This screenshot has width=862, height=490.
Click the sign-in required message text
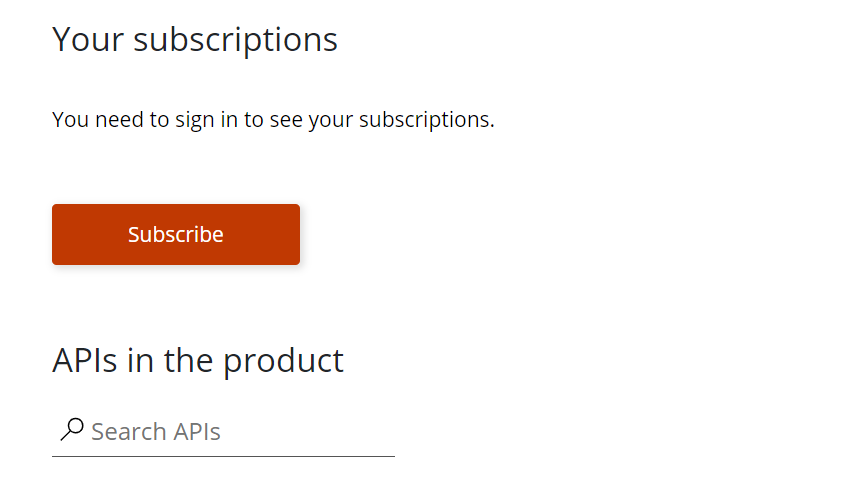[x=273, y=120]
